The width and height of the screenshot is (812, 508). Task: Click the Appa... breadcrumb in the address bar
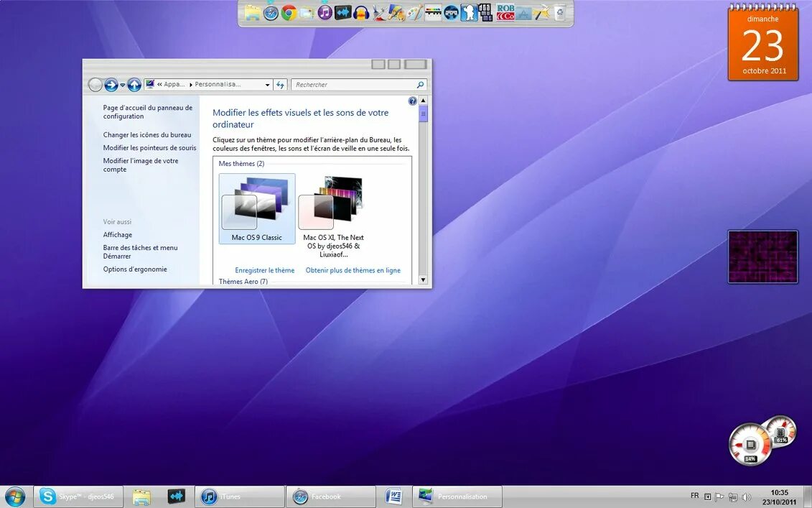click(174, 84)
